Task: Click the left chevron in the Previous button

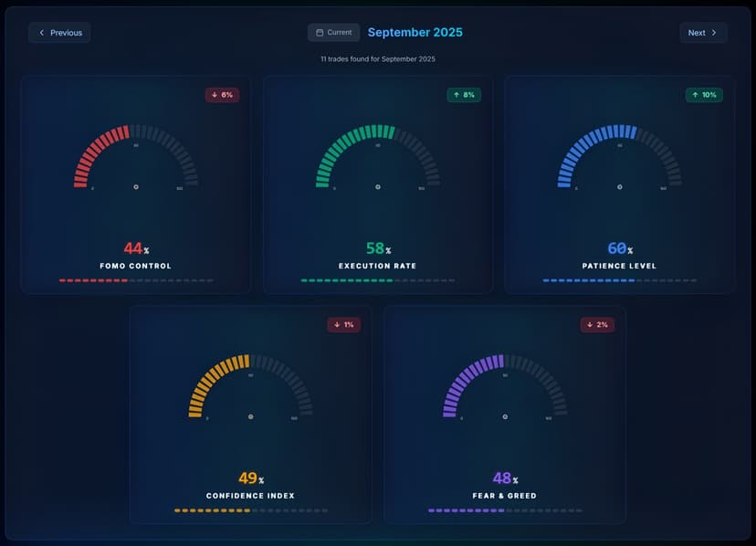Action: [x=40, y=32]
